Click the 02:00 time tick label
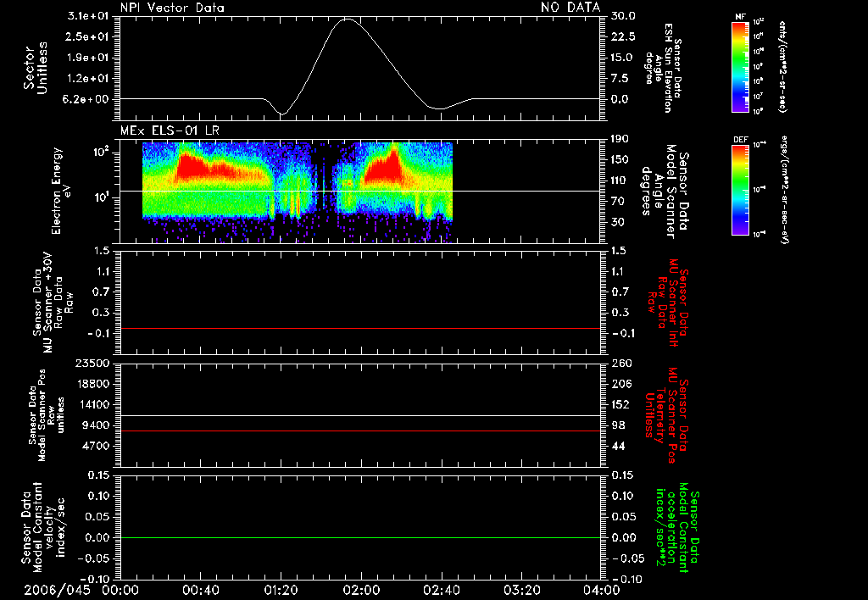This screenshot has height=600, width=868. tap(361, 590)
